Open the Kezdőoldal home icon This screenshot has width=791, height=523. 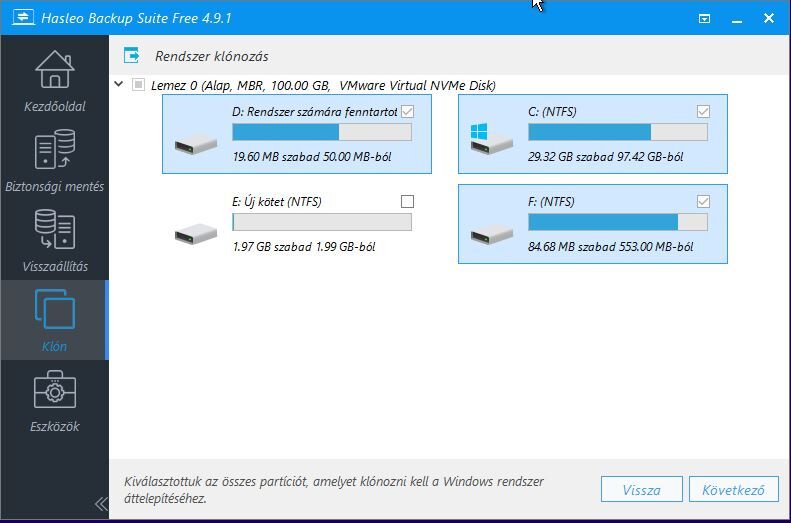(54, 70)
